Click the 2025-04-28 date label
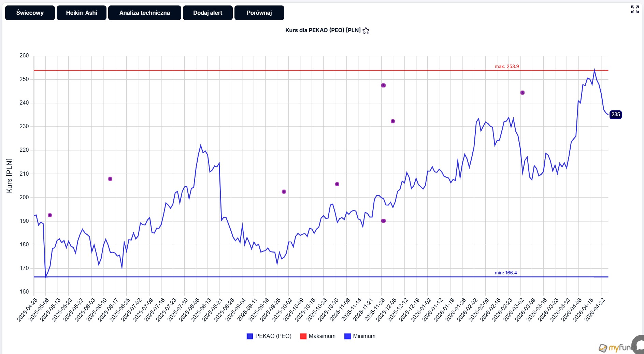This screenshot has height=354, width=644. [27, 310]
